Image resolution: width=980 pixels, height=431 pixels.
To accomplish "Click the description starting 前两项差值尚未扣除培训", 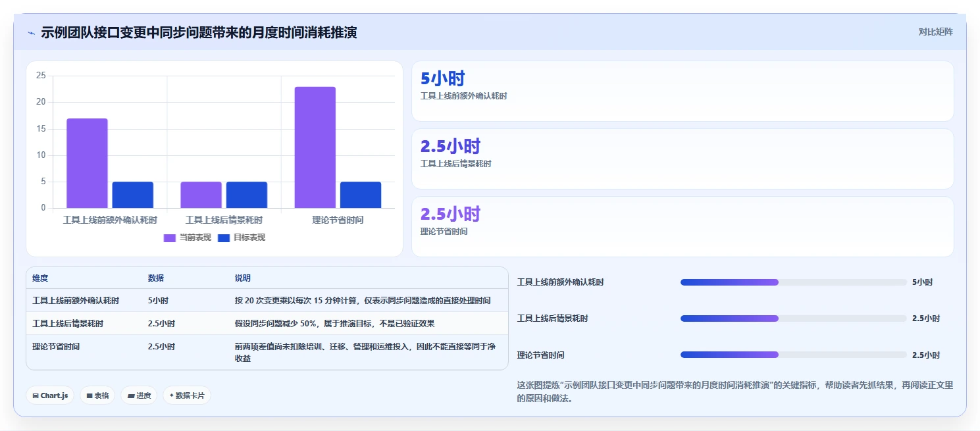I will coord(365,353).
